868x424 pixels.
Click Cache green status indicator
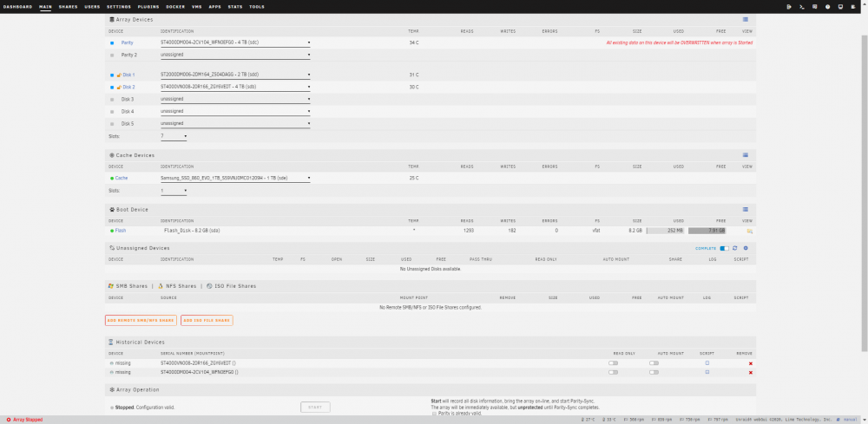pyautogui.click(x=112, y=178)
